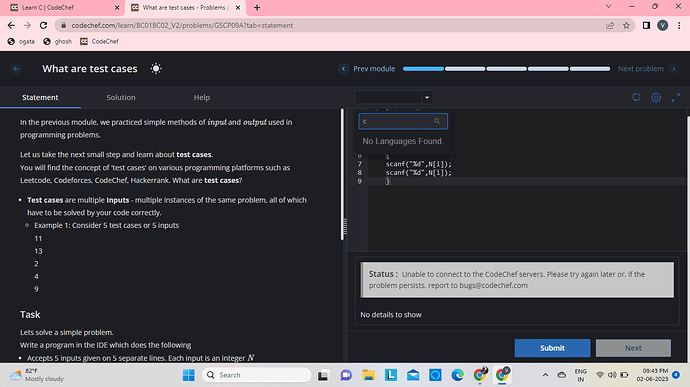Select the What are test cases browser tab
This screenshot has width=690, height=387.
[184, 7]
